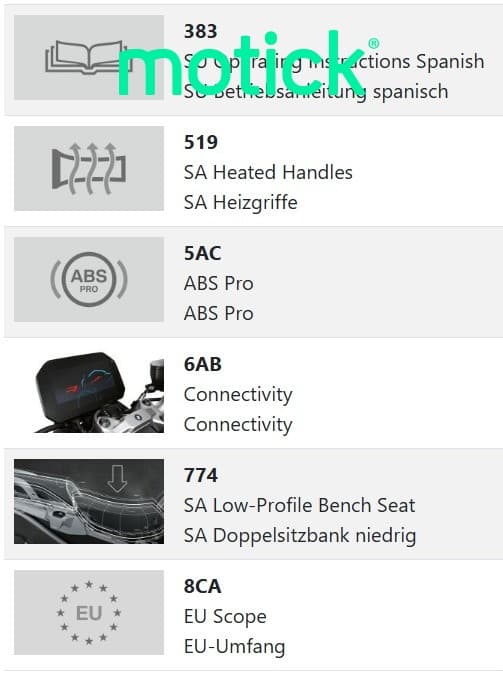The image size is (503, 683).
Task: Click the SA Heizgriffe label
Action: [240, 203]
